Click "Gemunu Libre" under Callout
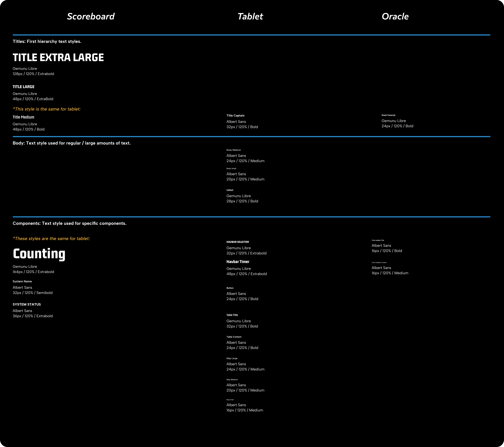Viewport: 504px width, 447px height. point(239,196)
